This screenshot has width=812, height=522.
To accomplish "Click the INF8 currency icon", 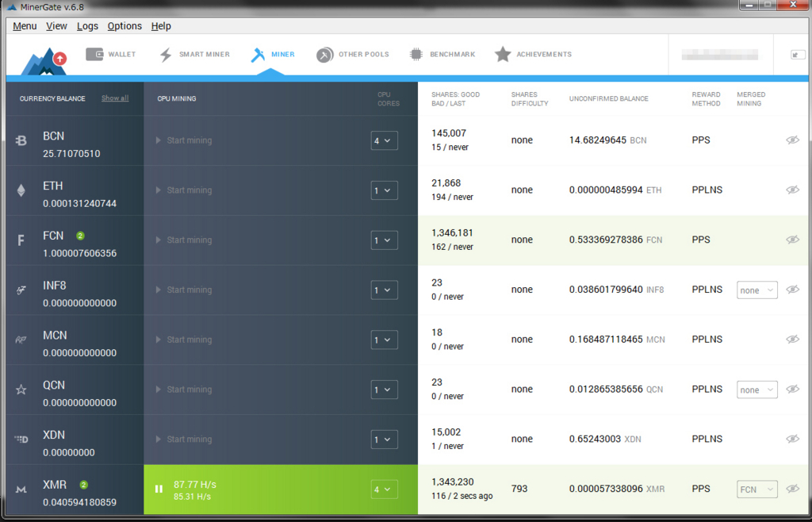I will (x=21, y=290).
